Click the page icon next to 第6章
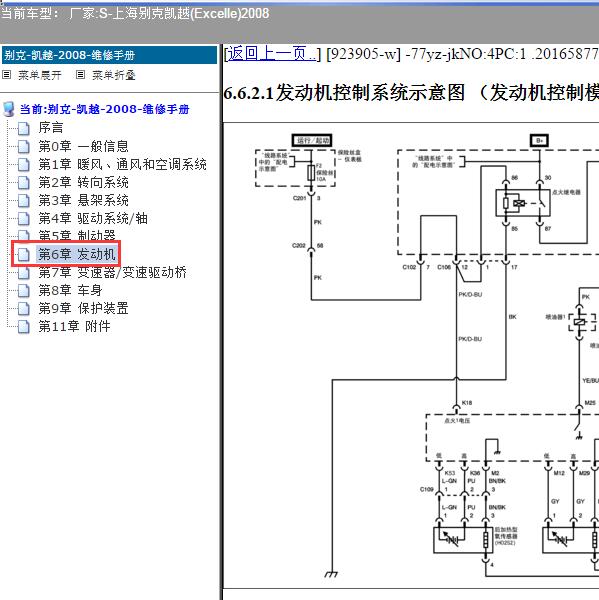The height and width of the screenshot is (600, 599). (24, 254)
